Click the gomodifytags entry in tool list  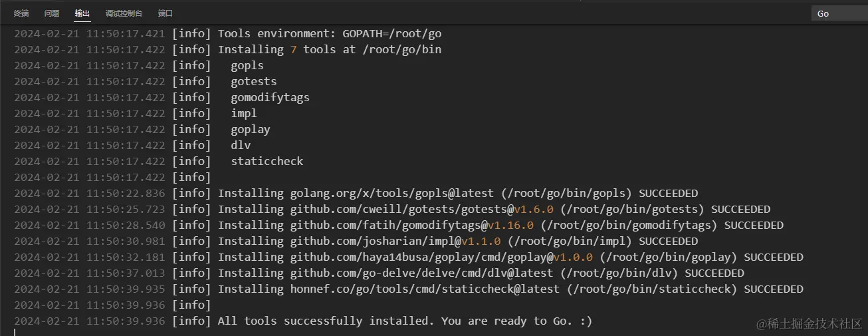click(x=271, y=97)
